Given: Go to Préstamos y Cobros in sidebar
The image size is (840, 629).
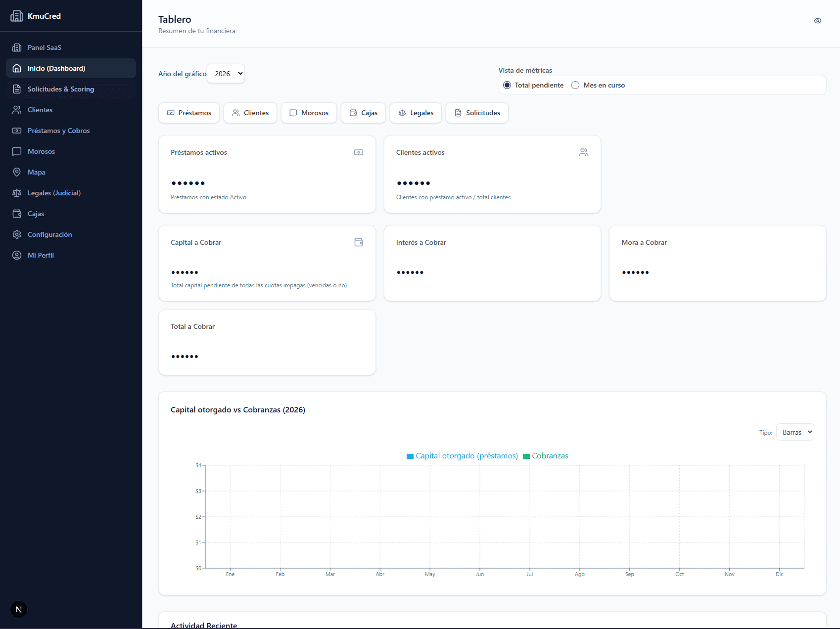Looking at the screenshot, I should click(58, 131).
